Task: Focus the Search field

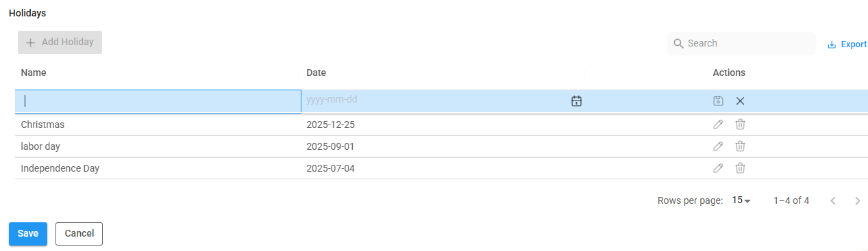Action: [x=741, y=43]
